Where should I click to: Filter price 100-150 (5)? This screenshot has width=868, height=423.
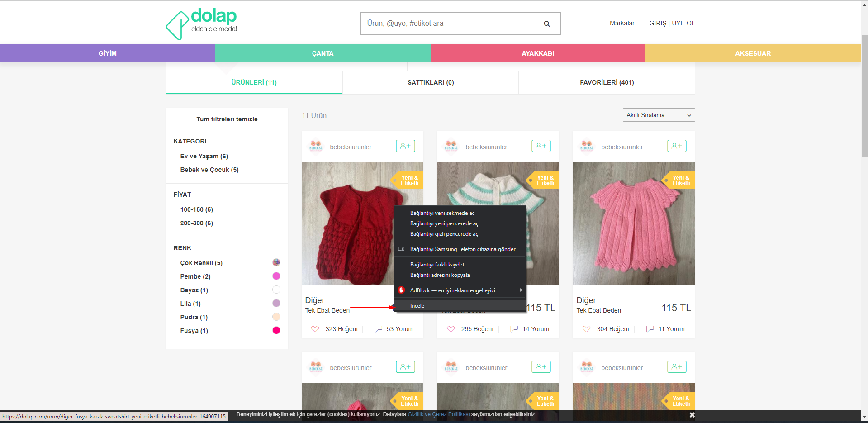tap(197, 209)
